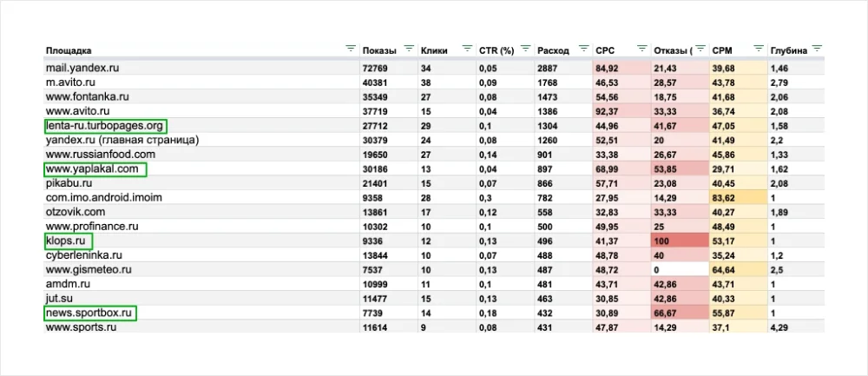The height and width of the screenshot is (376, 868).
Task: Open filter icon for CTR (%) column
Action: point(525,49)
